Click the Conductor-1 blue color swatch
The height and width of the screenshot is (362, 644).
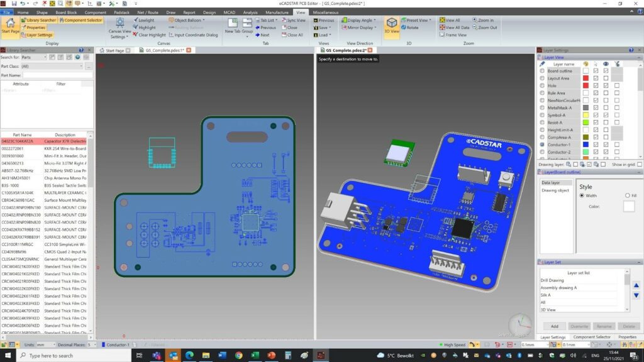[x=586, y=145]
